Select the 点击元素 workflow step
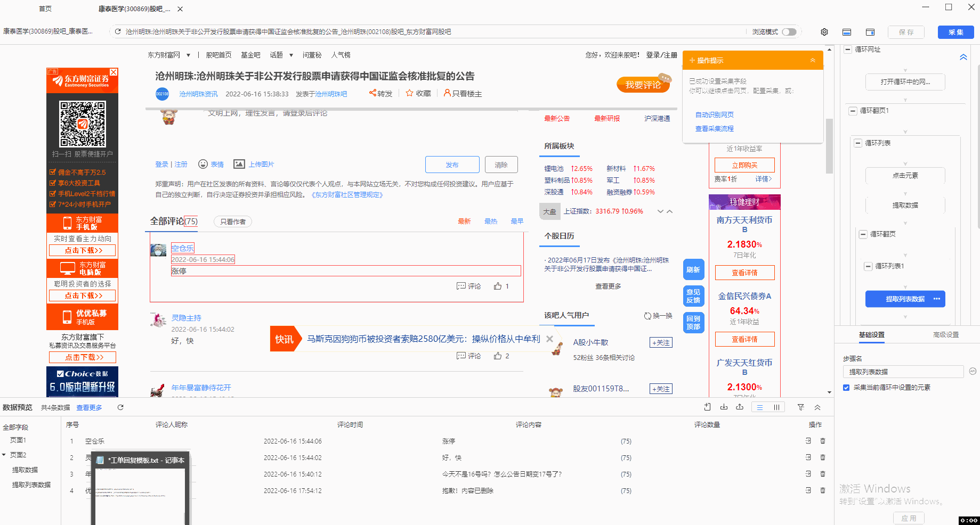The height and width of the screenshot is (525, 980). tap(905, 175)
